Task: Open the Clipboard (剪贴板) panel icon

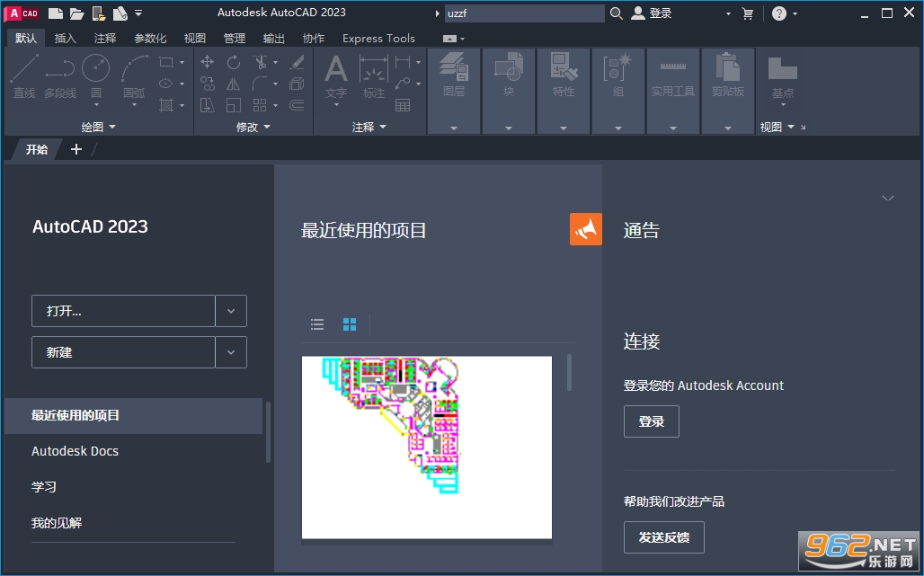Action: point(728,74)
